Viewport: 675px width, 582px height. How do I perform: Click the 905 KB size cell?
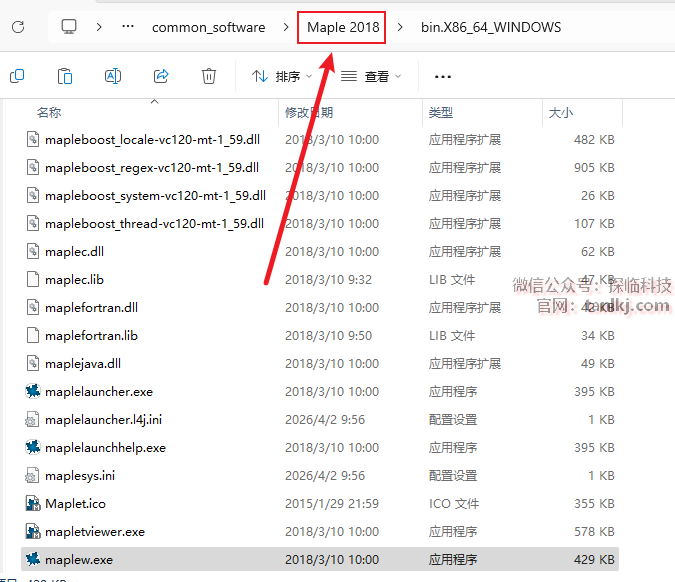tap(594, 168)
